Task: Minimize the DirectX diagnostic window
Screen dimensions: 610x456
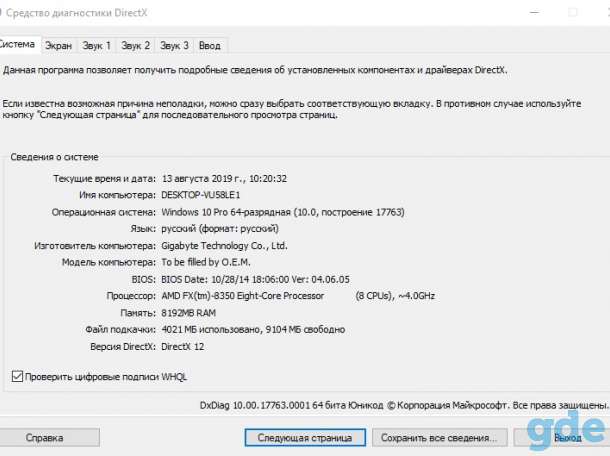Action: coord(535,12)
